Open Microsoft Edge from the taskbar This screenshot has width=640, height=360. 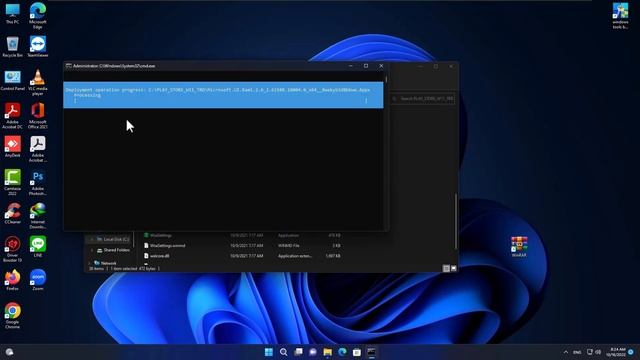click(x=342, y=352)
